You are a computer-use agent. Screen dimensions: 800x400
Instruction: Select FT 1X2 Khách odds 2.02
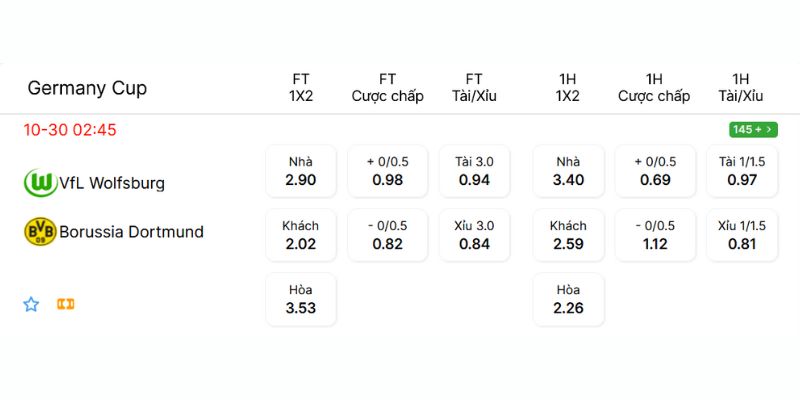coord(300,235)
